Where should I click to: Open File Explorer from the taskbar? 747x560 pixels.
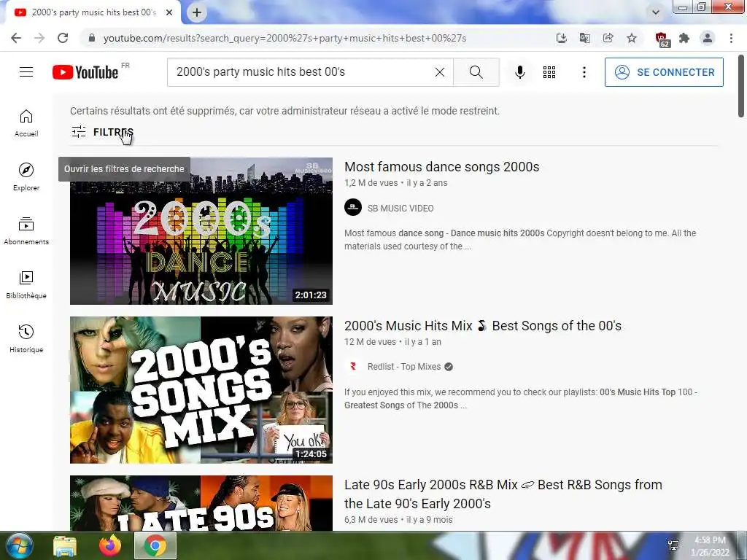(x=65, y=545)
